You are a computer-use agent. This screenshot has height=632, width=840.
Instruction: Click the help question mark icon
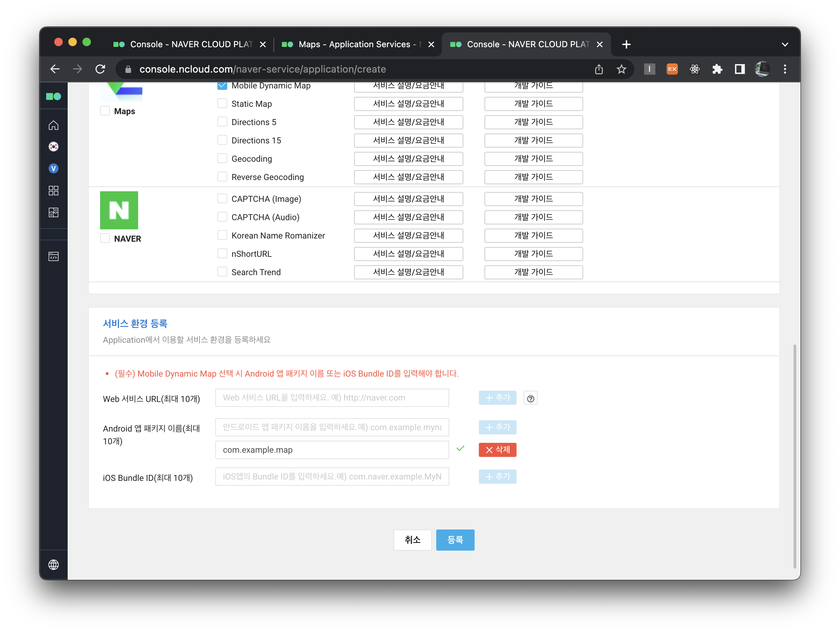[x=531, y=398]
